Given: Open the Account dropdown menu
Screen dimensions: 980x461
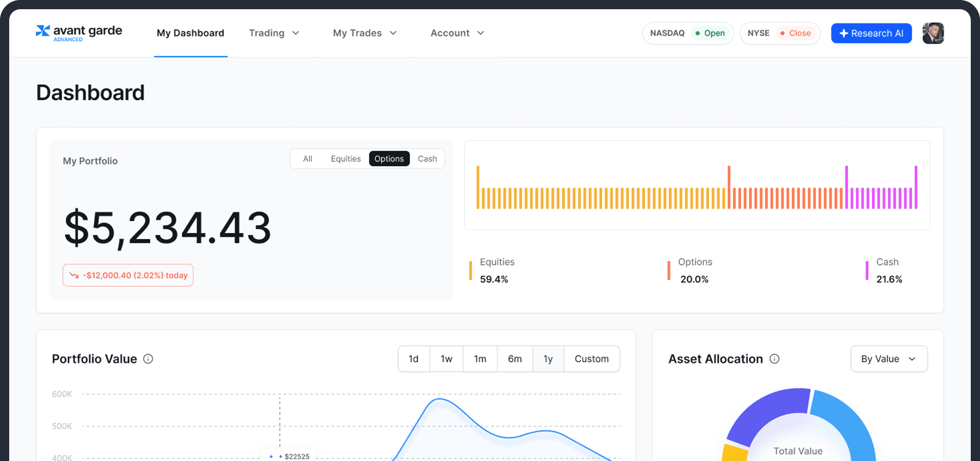Looking at the screenshot, I should [x=457, y=33].
